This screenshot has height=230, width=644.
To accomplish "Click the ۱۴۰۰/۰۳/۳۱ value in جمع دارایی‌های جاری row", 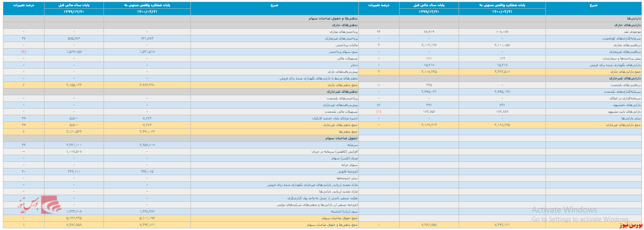I will click(x=502, y=72).
